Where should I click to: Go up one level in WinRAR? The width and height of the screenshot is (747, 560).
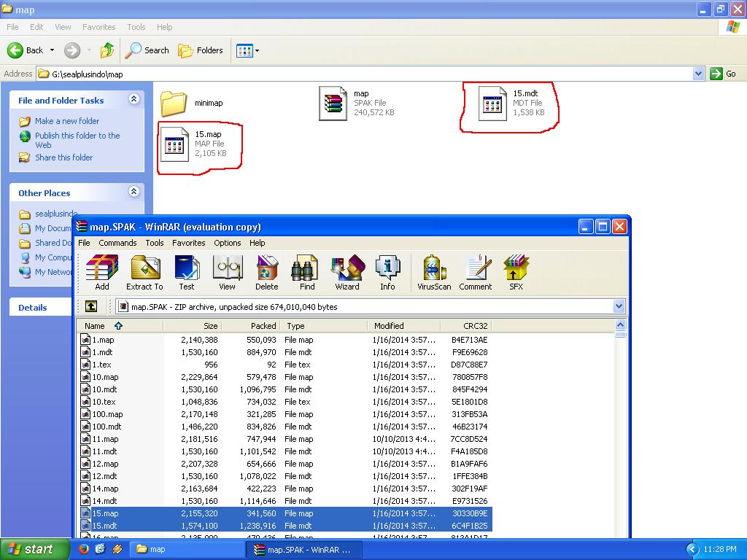[x=91, y=306]
